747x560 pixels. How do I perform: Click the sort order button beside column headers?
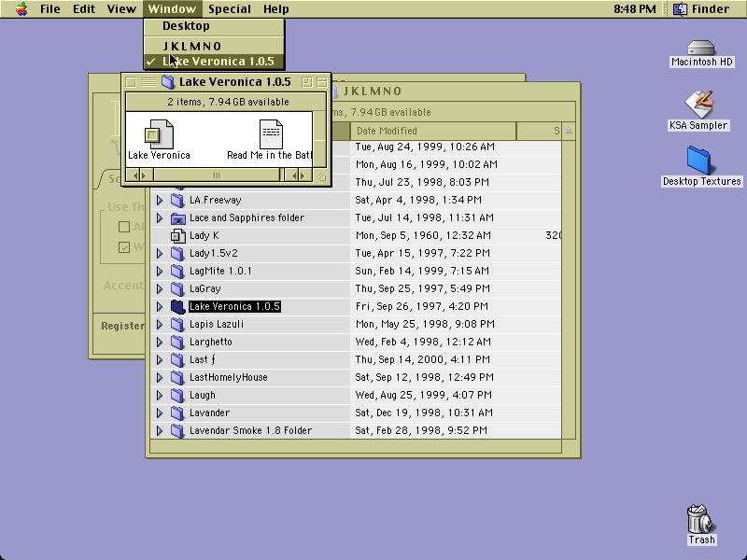coord(569,131)
